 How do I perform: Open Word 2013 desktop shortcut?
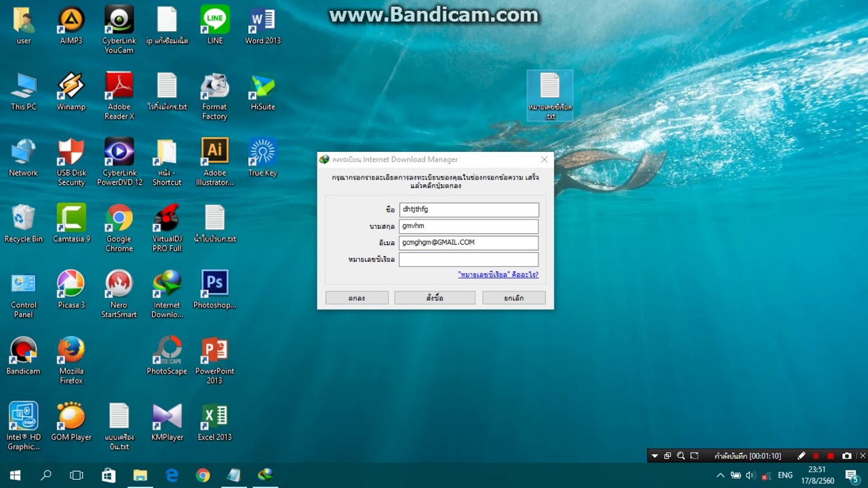[262, 26]
